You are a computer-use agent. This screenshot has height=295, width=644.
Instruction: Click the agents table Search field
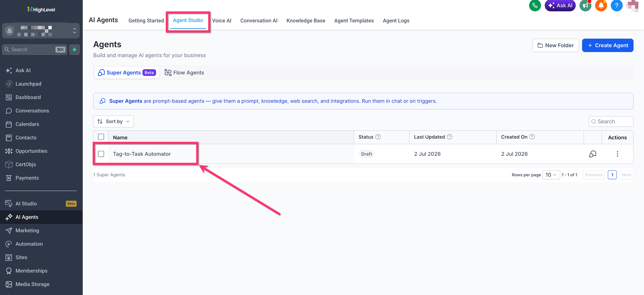point(611,121)
